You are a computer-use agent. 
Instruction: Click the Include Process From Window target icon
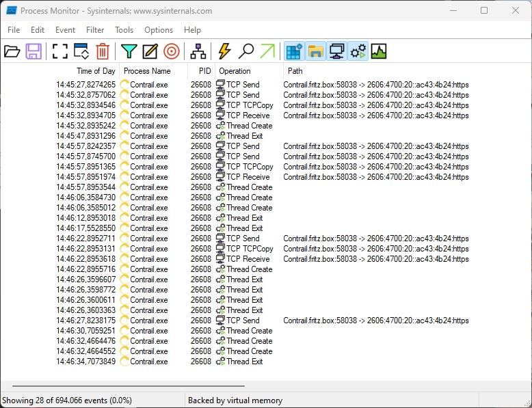point(172,51)
